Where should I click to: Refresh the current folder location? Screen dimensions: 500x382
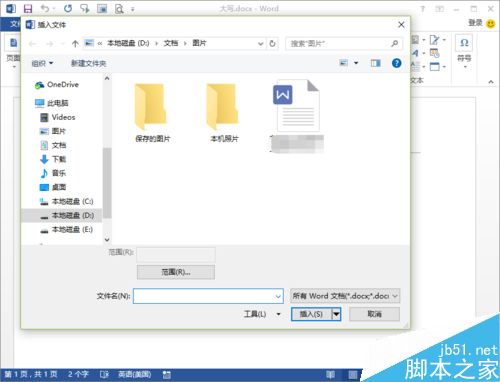tap(272, 43)
